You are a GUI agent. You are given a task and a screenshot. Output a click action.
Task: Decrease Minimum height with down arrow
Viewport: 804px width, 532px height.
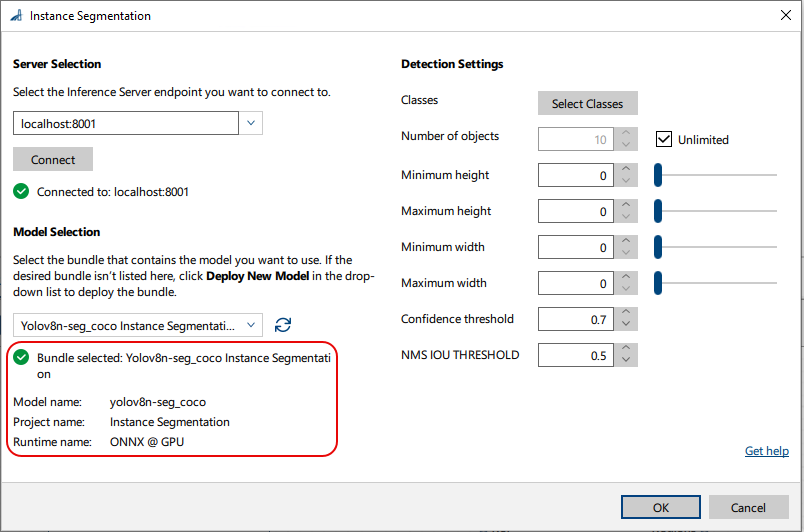(x=626, y=181)
